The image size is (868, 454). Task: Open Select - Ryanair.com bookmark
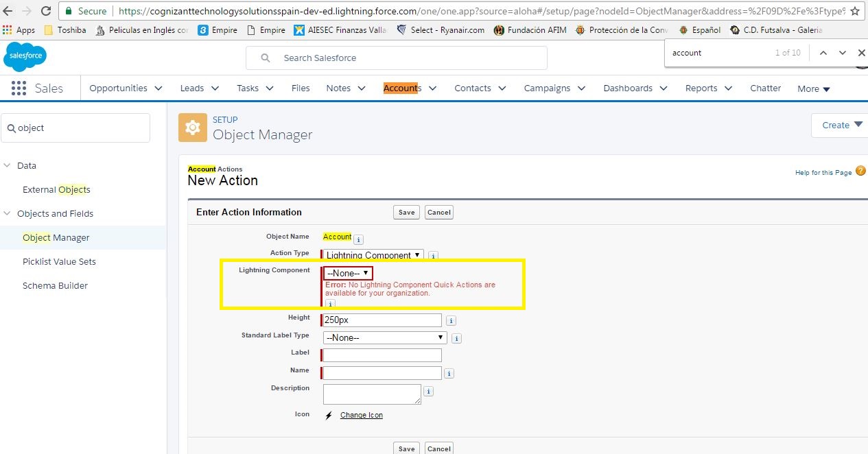pos(441,30)
